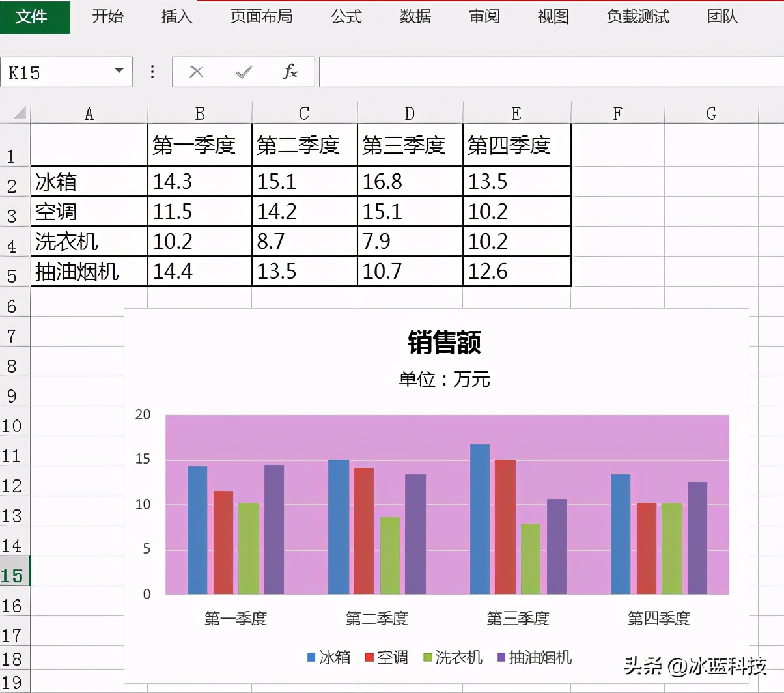Select the purple 抽油烟机 bar in 第一季度

[274, 530]
